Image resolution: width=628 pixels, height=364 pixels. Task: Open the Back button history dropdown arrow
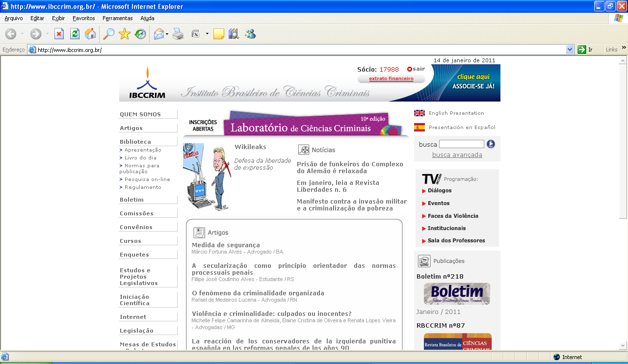point(22,34)
